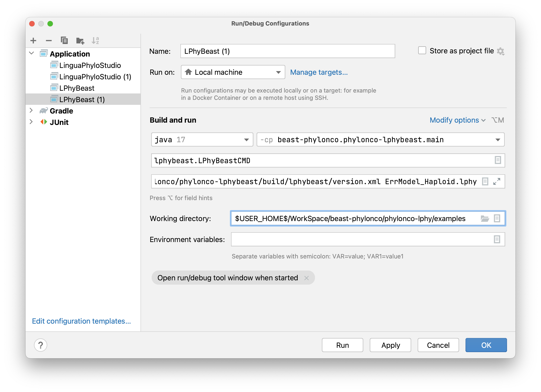Image resolution: width=541 pixels, height=392 pixels.
Task: Create a new configuration folder
Action: tap(80, 41)
